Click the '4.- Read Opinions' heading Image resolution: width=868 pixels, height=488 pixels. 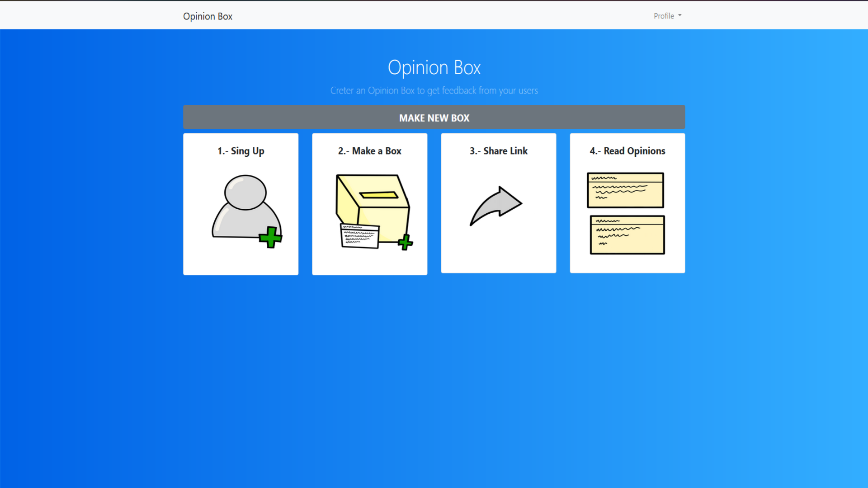coord(627,151)
